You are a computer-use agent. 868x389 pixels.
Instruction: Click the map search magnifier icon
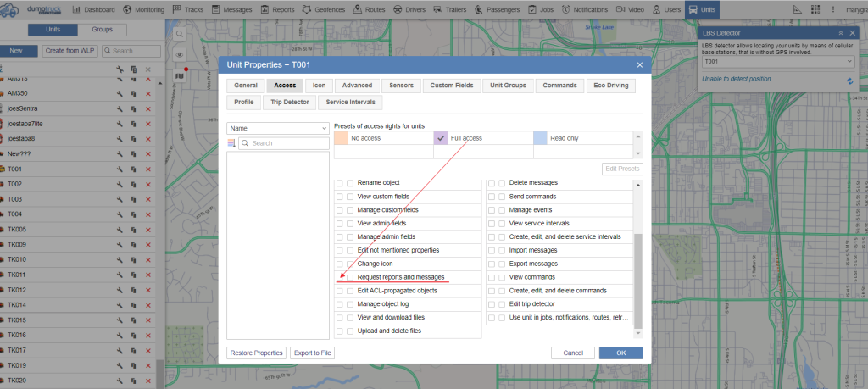point(179,34)
